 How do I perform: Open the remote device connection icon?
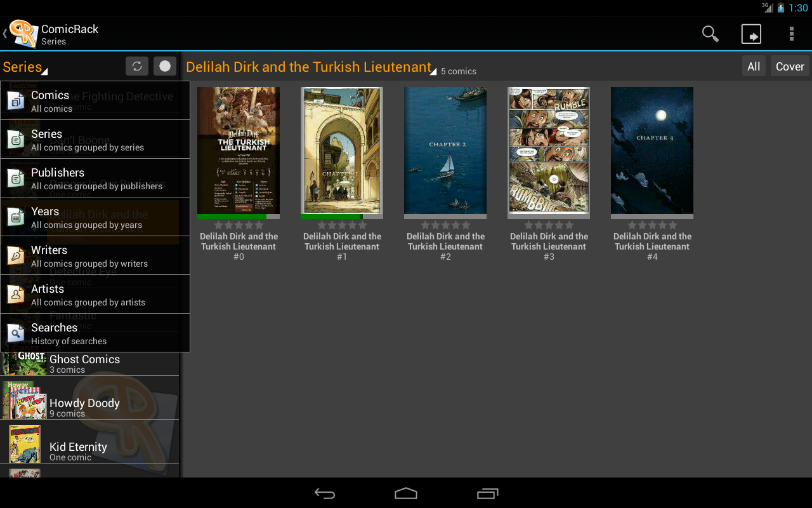(751, 34)
